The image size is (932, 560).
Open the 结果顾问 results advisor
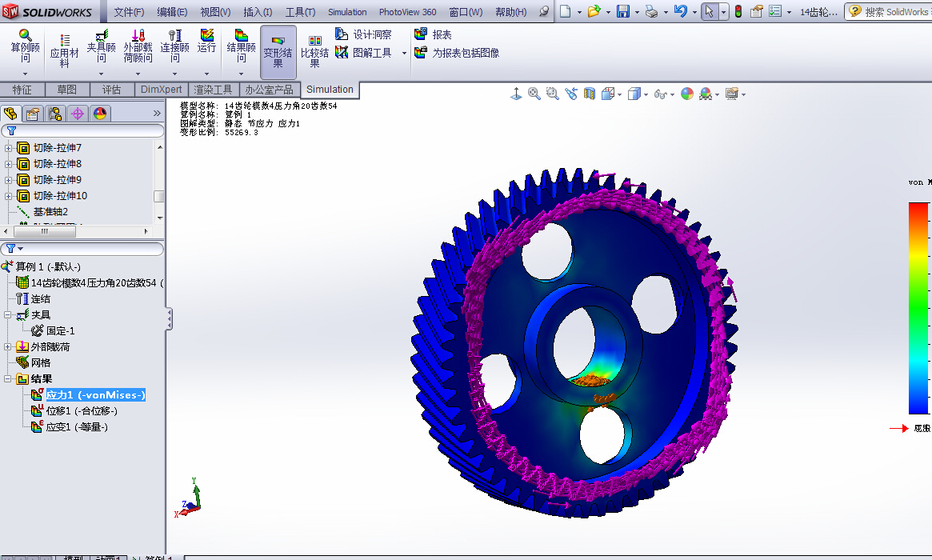[242, 45]
